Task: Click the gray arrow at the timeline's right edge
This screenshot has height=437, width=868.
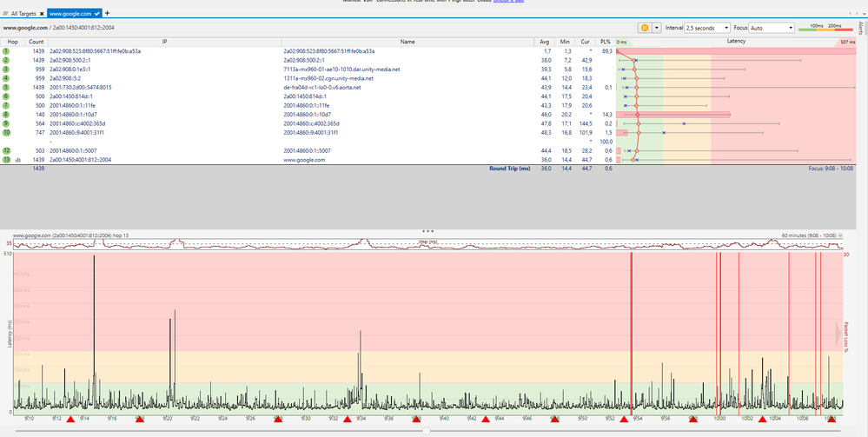Action: pyautogui.click(x=838, y=333)
